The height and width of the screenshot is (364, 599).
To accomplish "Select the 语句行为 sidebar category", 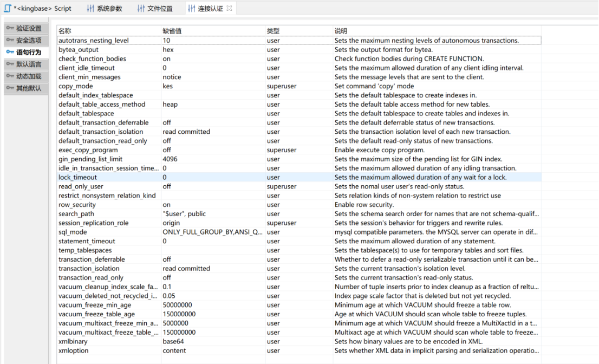I will tap(28, 53).
